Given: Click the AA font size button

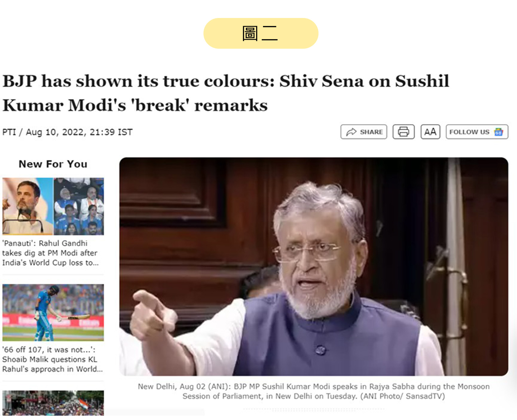Looking at the screenshot, I should (x=430, y=132).
